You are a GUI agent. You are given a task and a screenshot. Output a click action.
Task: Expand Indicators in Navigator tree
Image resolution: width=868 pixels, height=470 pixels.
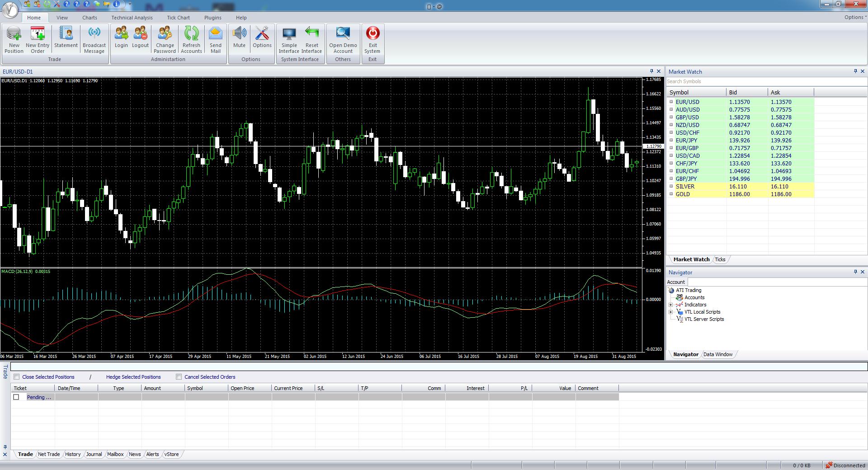click(671, 305)
